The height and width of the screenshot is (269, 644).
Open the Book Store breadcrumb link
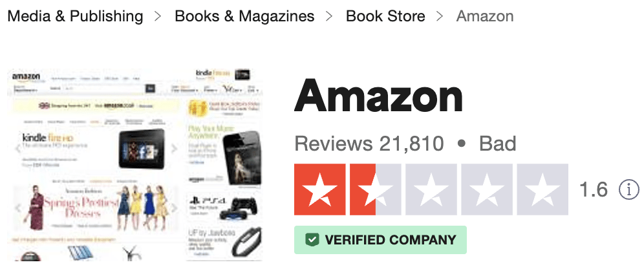[385, 16]
